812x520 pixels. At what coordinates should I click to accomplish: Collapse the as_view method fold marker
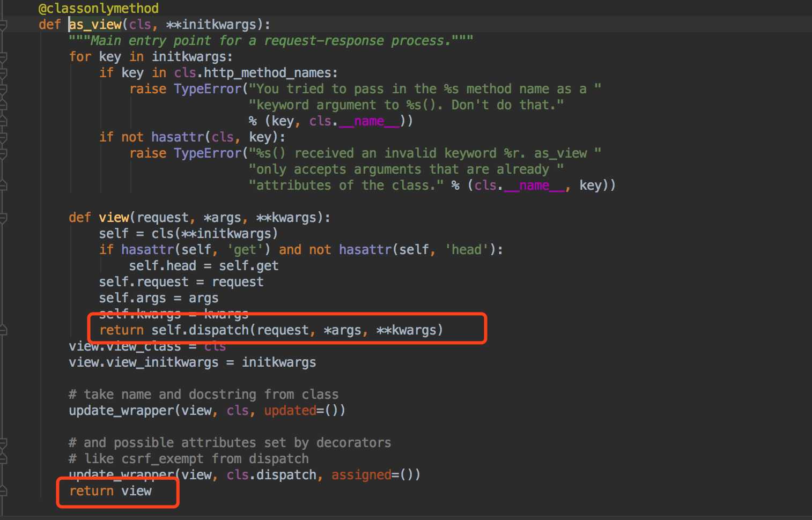3,25
